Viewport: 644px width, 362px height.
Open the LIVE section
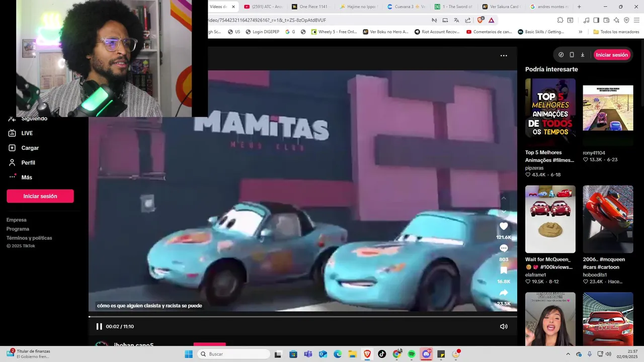[x=27, y=133]
